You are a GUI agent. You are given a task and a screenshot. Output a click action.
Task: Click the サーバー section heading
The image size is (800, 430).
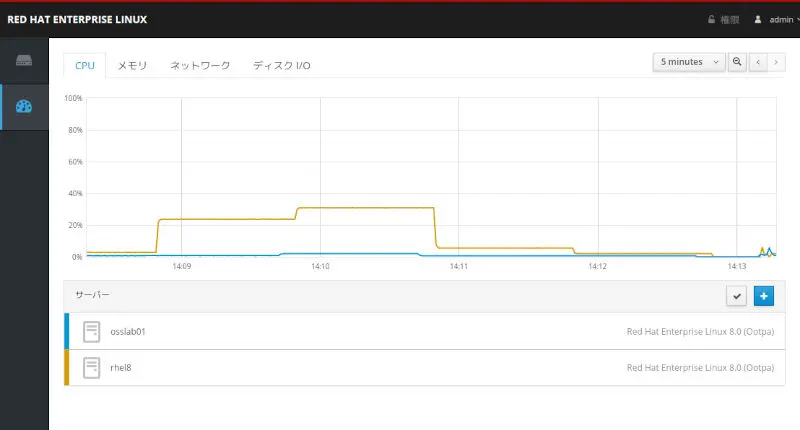[x=92, y=295]
